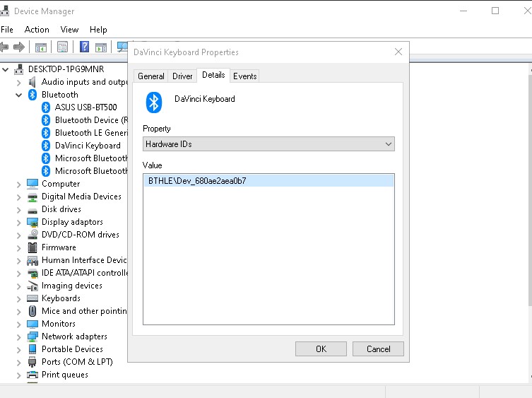Click the Human Interface Devices icon
532x398 pixels.
32,261
